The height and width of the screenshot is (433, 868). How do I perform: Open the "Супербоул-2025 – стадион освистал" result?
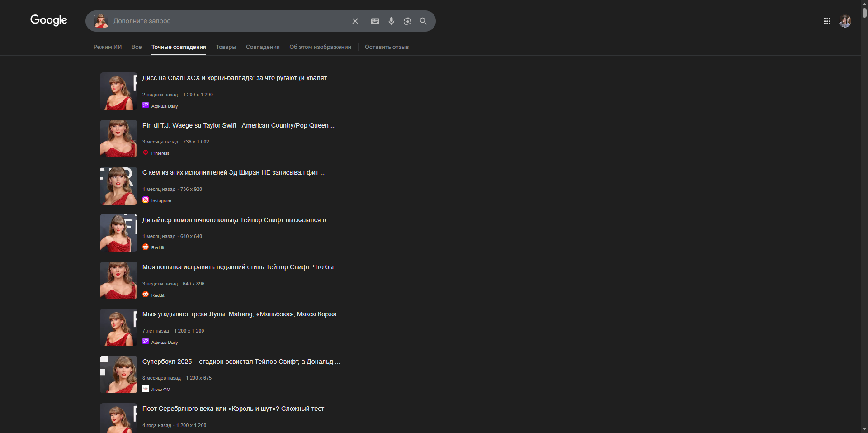241,362
